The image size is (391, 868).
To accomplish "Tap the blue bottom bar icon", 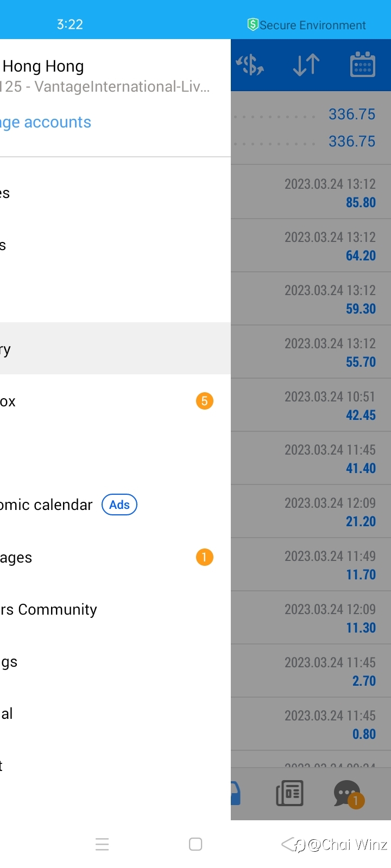I will pyautogui.click(x=236, y=793).
